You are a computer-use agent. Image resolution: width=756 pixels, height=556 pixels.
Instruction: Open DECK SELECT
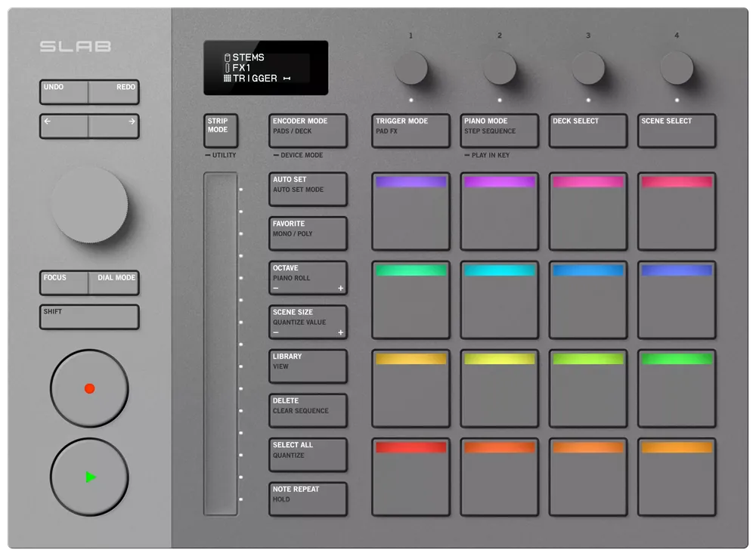pos(588,131)
